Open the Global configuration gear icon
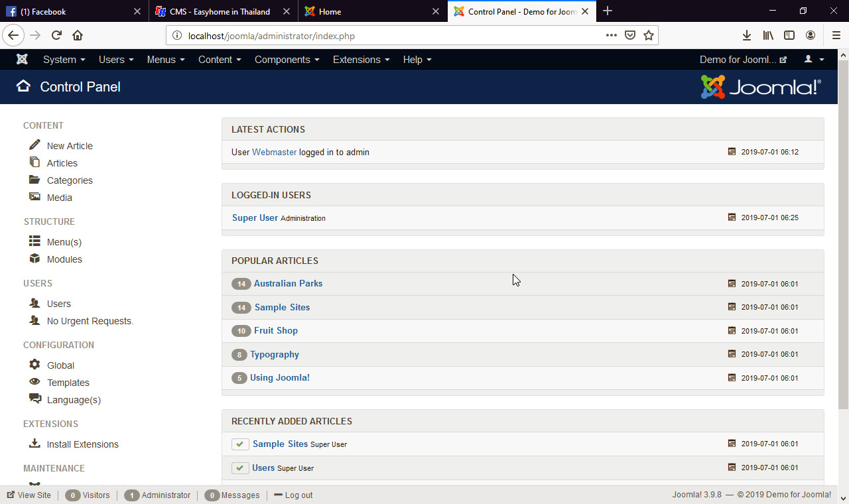This screenshot has width=849, height=504. [x=34, y=365]
